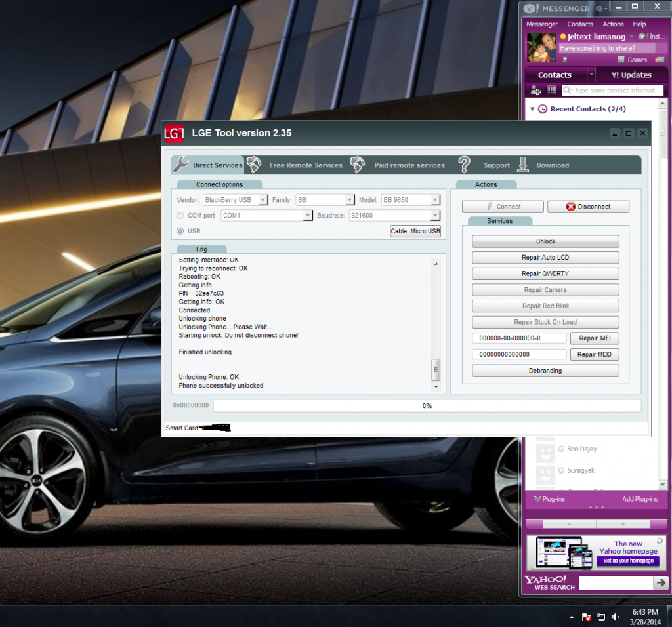
Task: Click the Unlock service button
Action: [545, 241]
